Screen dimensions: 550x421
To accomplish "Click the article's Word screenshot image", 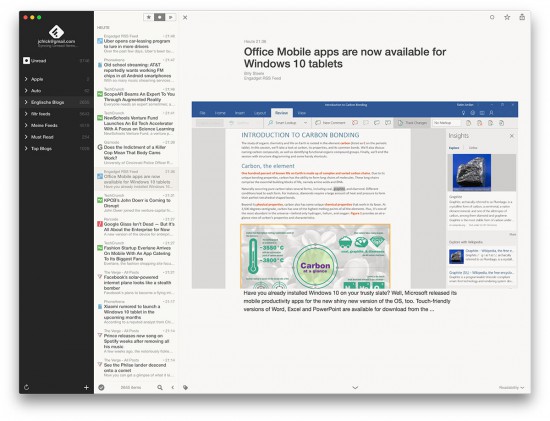I will tap(355, 195).
